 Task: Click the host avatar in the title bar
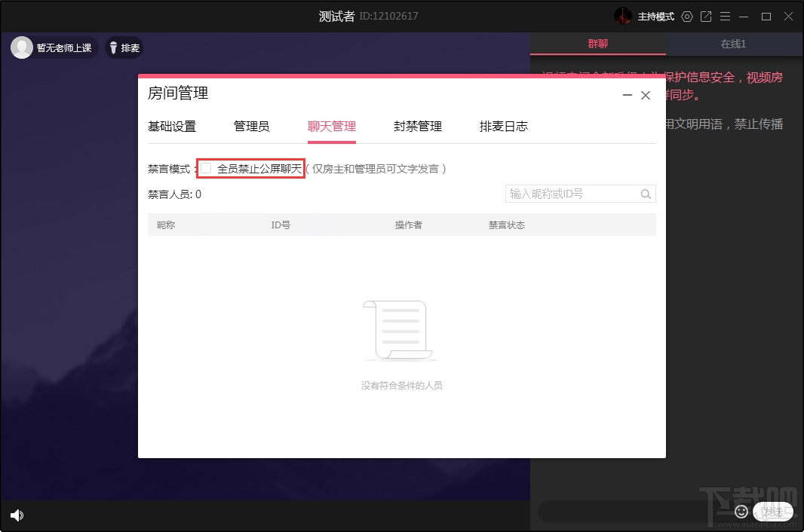[x=623, y=16]
